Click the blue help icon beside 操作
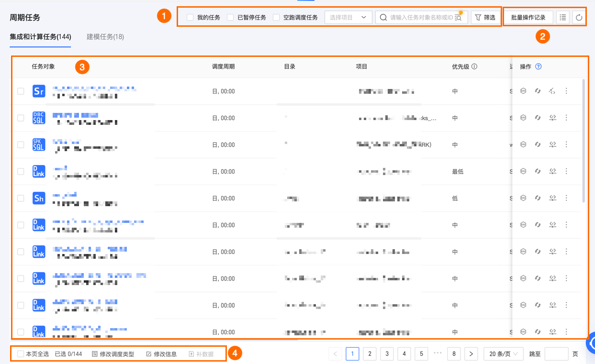 coord(539,66)
